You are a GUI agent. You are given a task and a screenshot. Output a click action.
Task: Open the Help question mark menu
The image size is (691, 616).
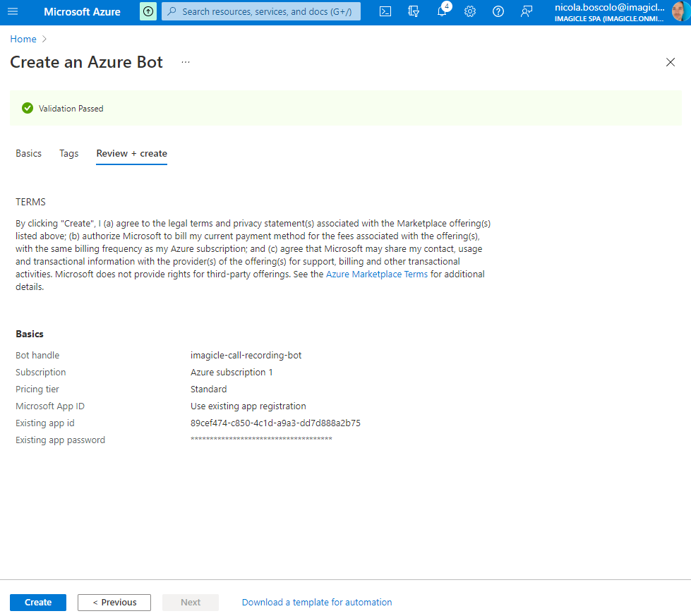point(498,11)
